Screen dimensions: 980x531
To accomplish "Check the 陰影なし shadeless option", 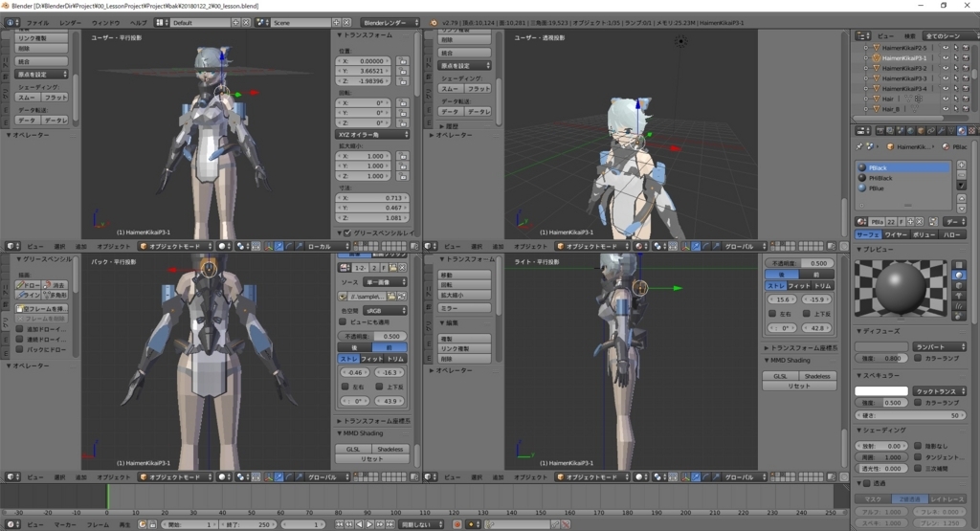I will (918, 446).
